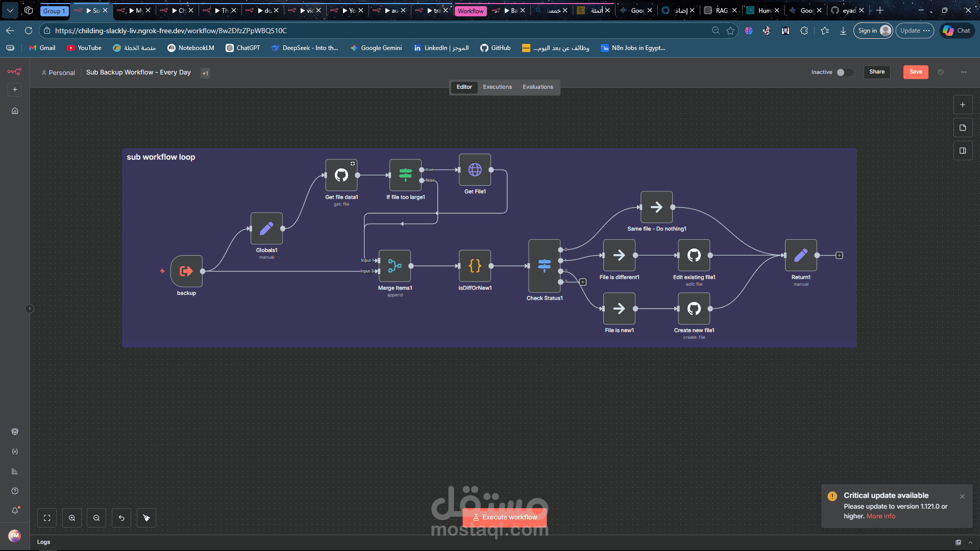Dismiss the critical update notification
Viewport: 980px width, 551px height.
point(962,496)
